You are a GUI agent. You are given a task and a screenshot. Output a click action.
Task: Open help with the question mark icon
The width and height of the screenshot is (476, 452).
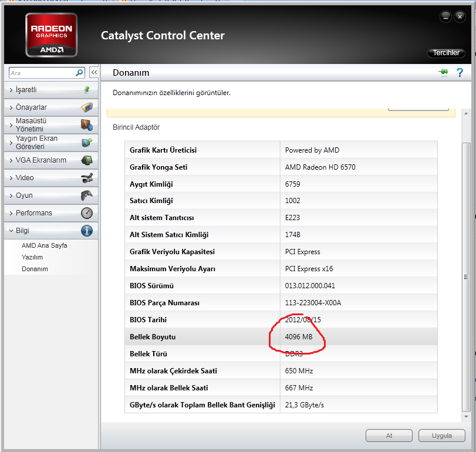click(460, 73)
